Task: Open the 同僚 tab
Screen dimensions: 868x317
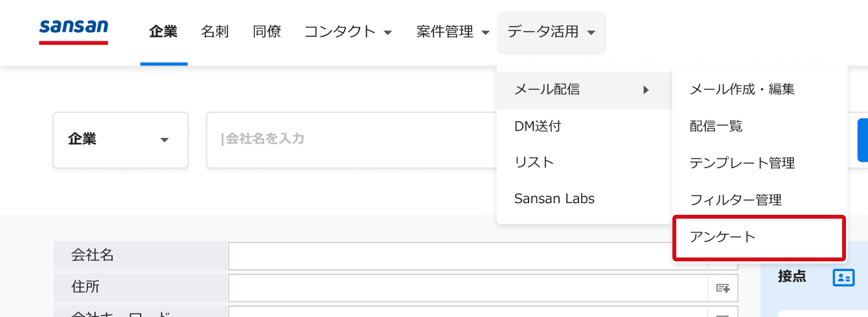Action: tap(267, 32)
